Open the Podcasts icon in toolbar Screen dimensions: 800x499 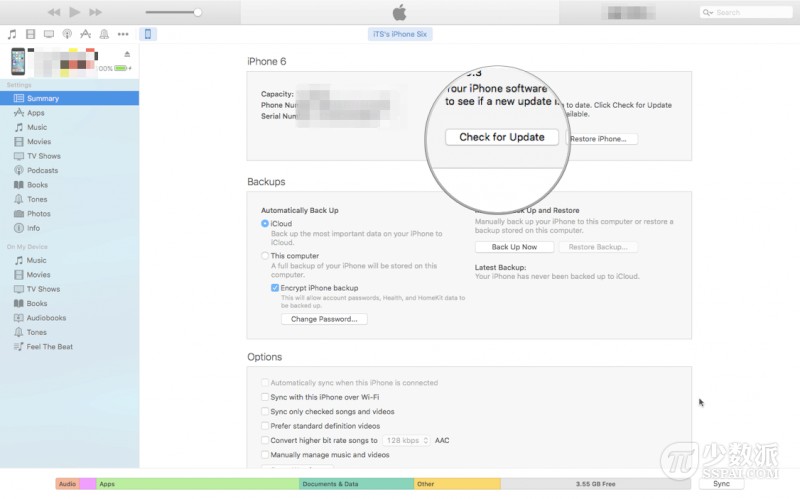[x=67, y=34]
